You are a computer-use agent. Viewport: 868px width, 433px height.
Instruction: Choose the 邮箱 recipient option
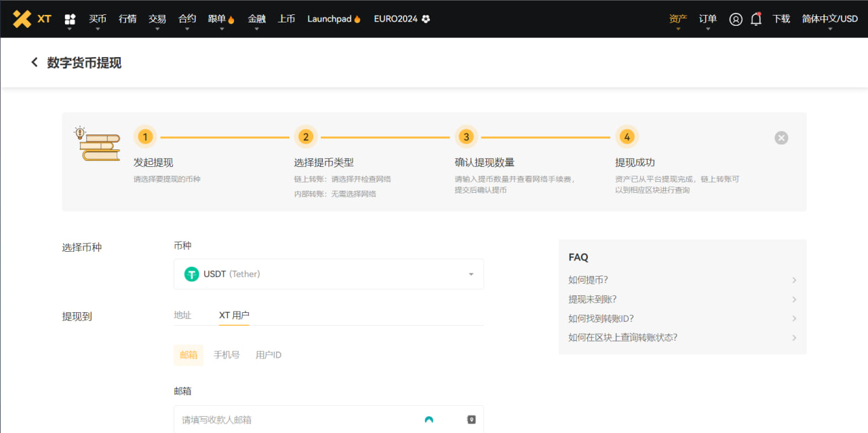coord(189,355)
